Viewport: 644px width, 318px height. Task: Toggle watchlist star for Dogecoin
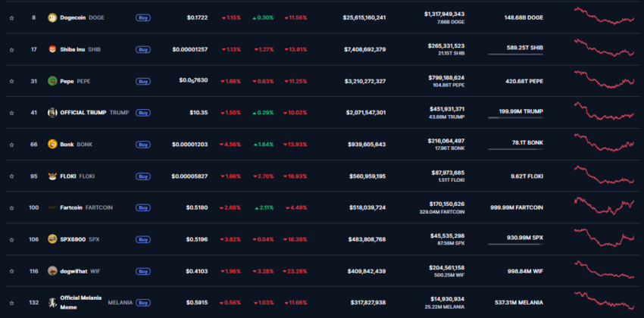pyautogui.click(x=11, y=17)
